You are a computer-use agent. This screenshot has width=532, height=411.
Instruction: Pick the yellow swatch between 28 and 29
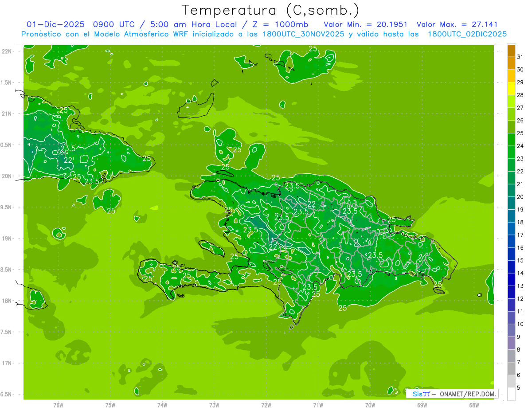coord(511,89)
